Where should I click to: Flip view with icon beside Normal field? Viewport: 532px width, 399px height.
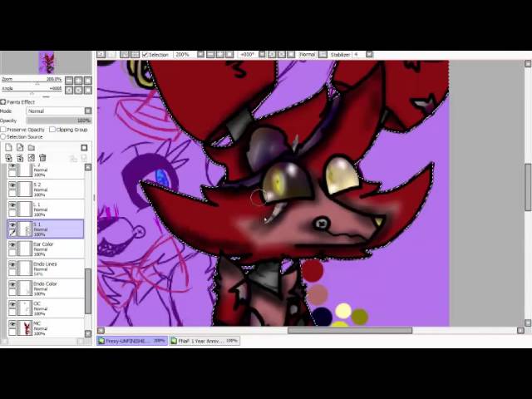[x=323, y=54]
